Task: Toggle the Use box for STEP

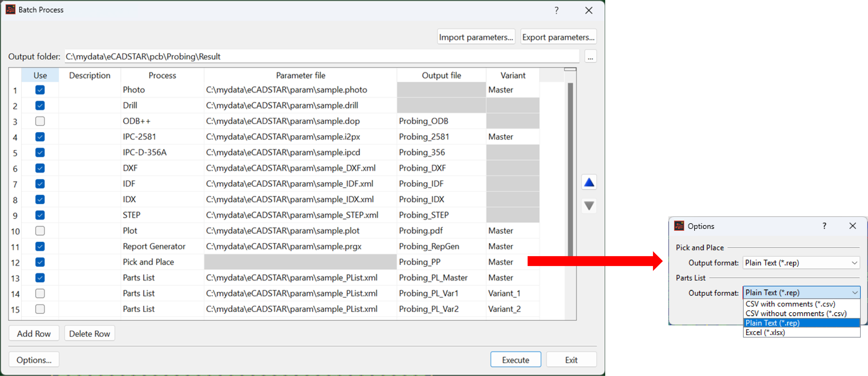Action: tap(40, 215)
